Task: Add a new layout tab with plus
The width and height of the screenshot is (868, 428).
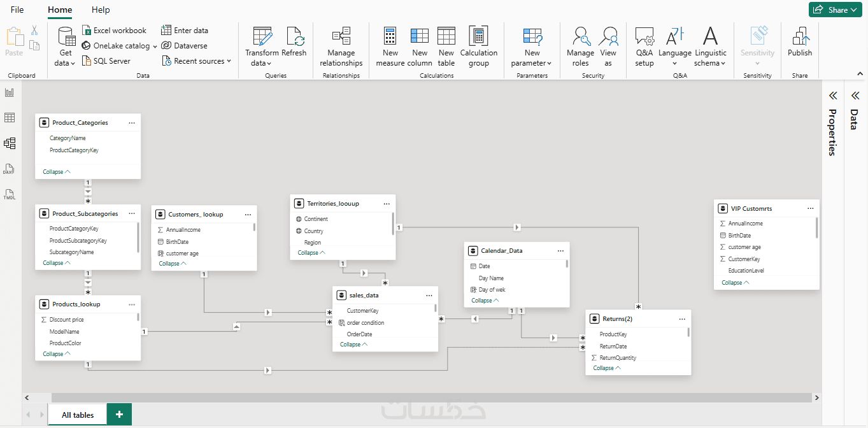Action: pyautogui.click(x=119, y=415)
